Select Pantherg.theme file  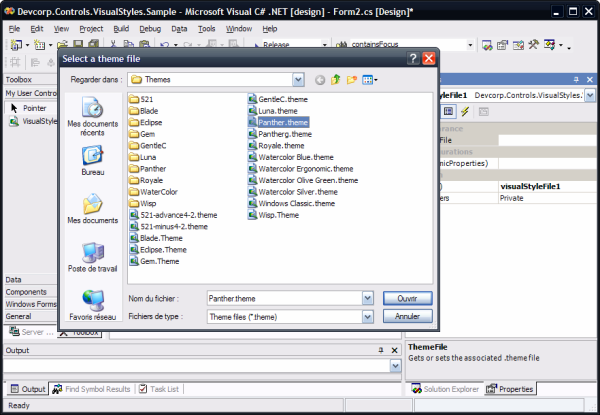pyautogui.click(x=280, y=134)
